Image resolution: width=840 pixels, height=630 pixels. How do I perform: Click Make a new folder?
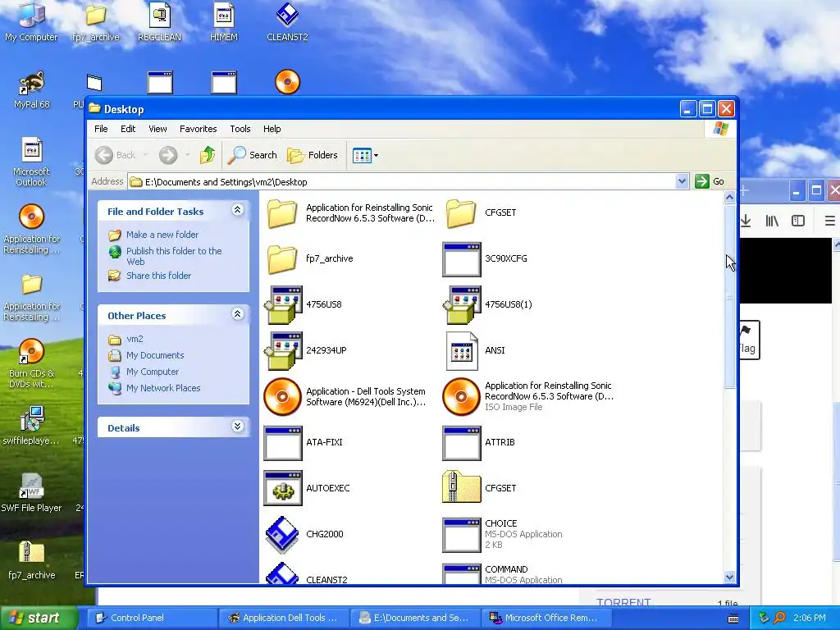click(162, 235)
